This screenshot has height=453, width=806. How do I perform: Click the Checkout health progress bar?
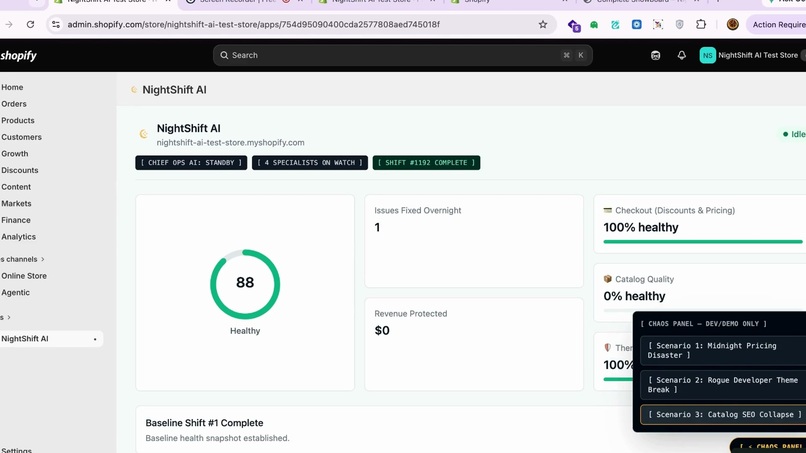pyautogui.click(x=703, y=242)
